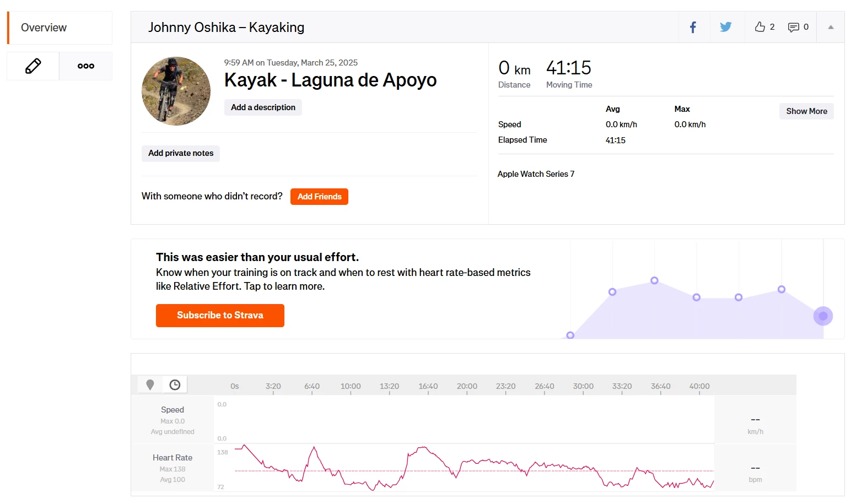Click the Add Friends button
Viewport: 851px width, 504px height.
tap(319, 197)
